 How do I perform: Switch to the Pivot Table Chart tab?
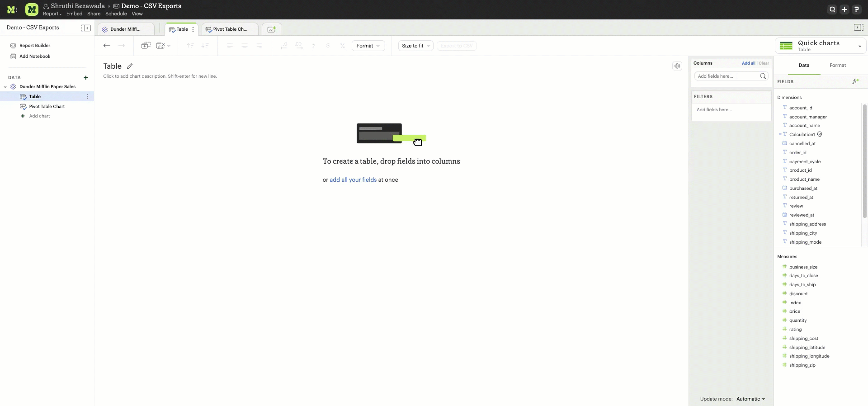230,29
